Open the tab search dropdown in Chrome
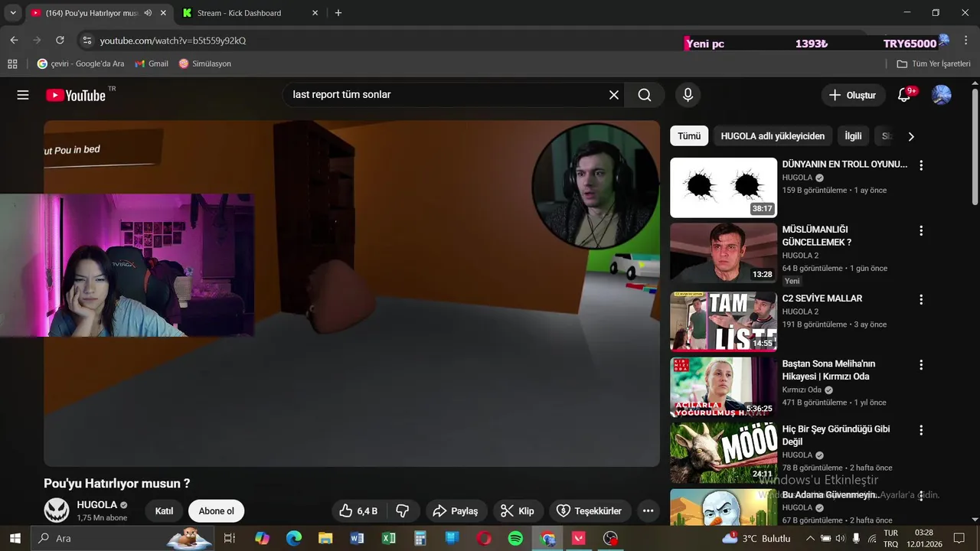 [12, 13]
